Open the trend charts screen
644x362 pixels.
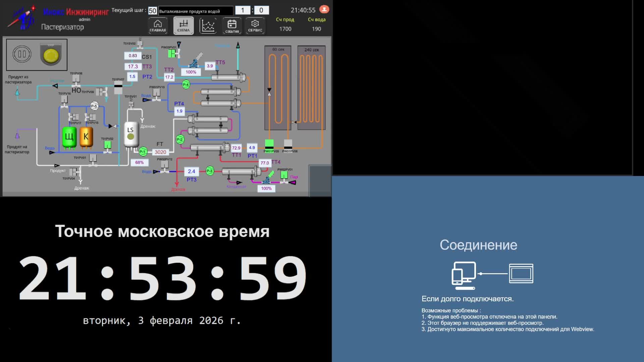click(x=208, y=26)
